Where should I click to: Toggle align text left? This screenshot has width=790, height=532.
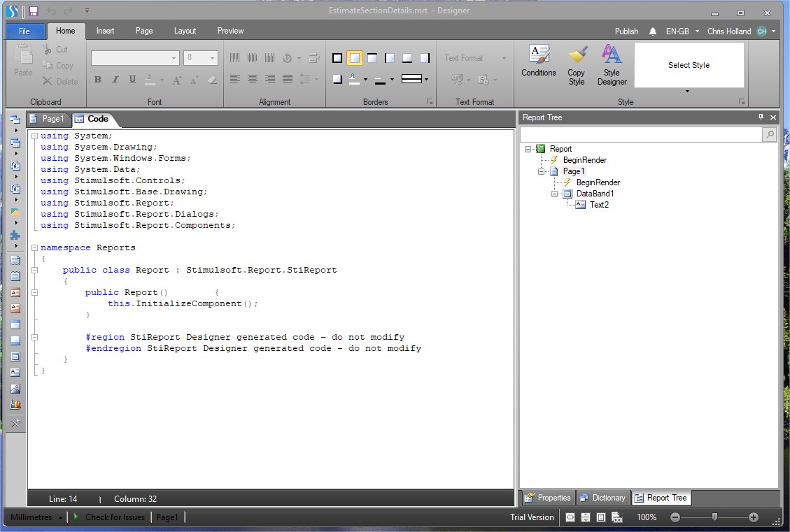pyautogui.click(x=235, y=78)
